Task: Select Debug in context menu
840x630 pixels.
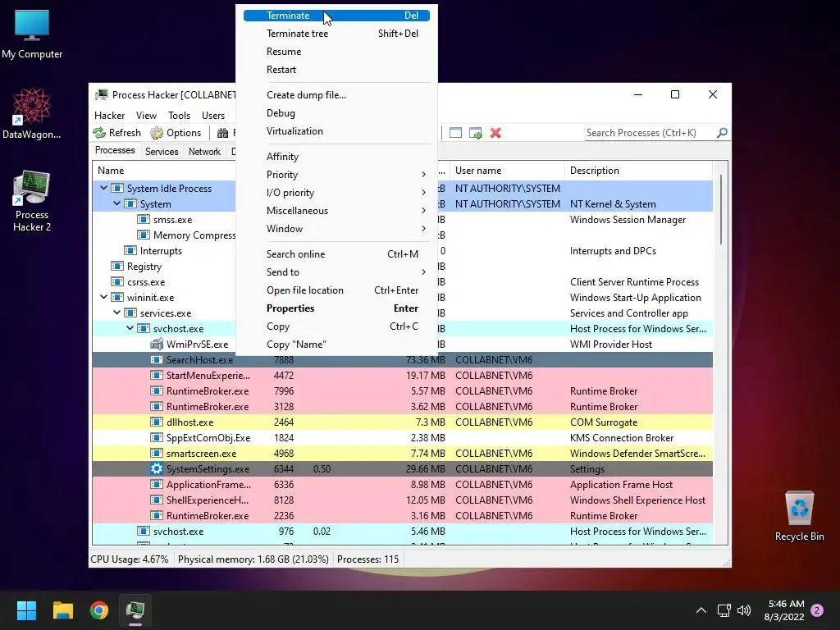Action: (x=336, y=113)
